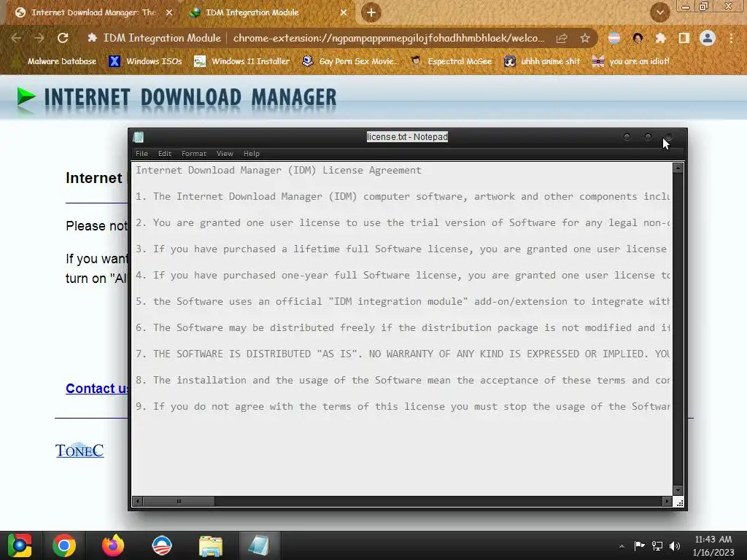Click license line 9 'If you do not agree'

pos(403,406)
